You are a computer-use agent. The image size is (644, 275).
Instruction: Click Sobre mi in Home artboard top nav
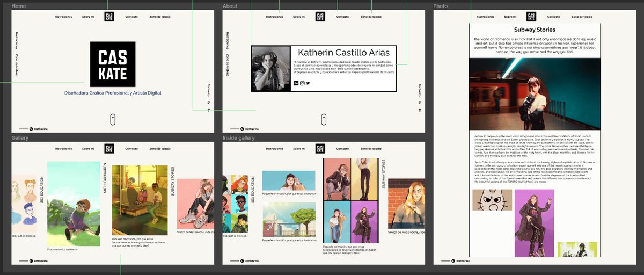pyautogui.click(x=88, y=17)
